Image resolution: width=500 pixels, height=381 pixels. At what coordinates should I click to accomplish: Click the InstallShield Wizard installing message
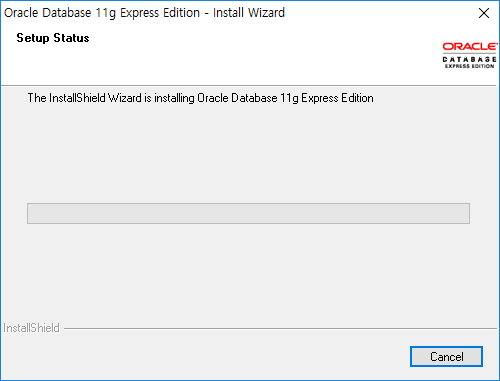point(200,98)
